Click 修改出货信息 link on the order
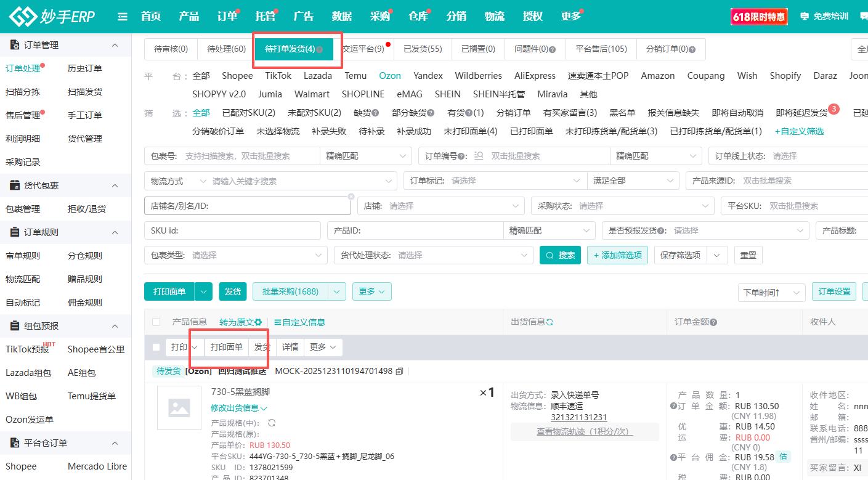Screen dimensions: 868x480 coord(239,408)
